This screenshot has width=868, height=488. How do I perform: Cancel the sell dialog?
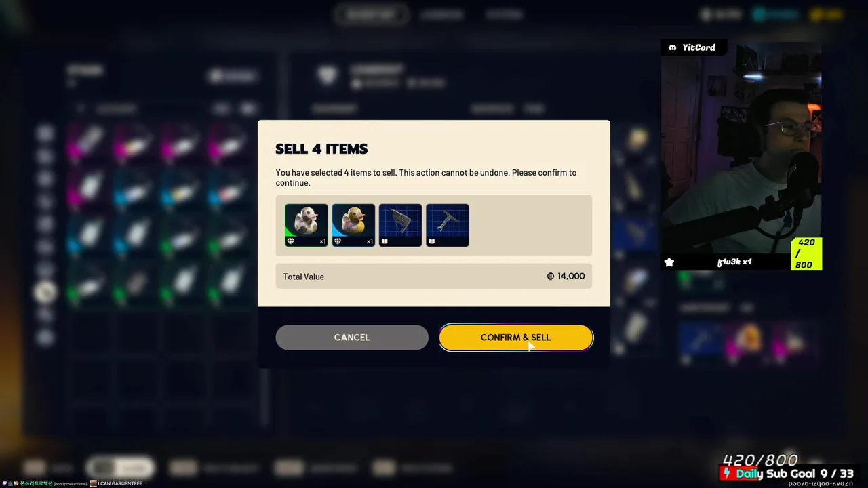(352, 338)
